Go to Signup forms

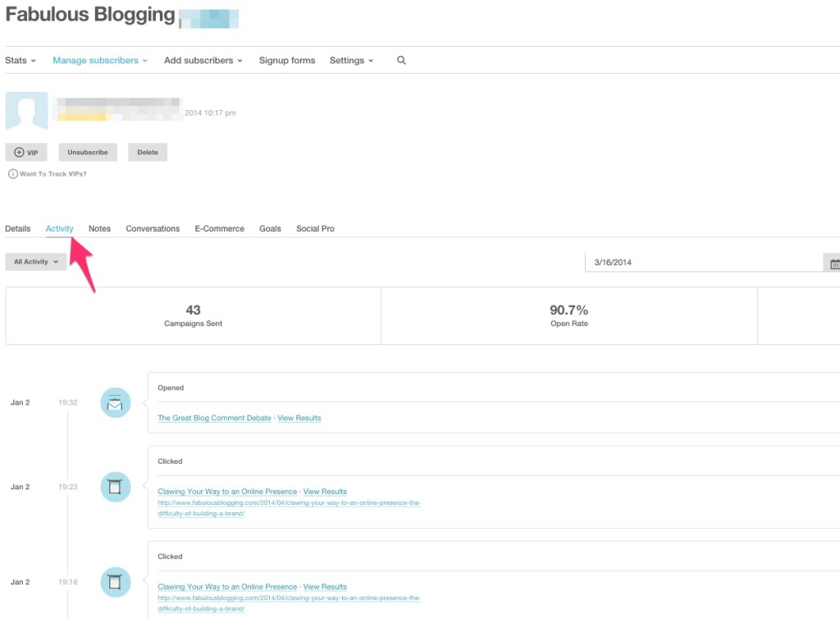tap(287, 60)
